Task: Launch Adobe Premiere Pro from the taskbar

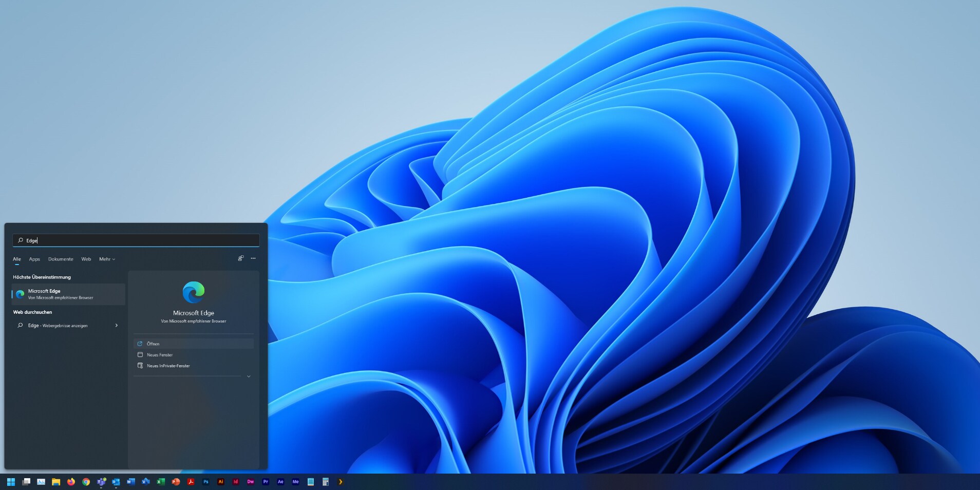Action: point(266,482)
